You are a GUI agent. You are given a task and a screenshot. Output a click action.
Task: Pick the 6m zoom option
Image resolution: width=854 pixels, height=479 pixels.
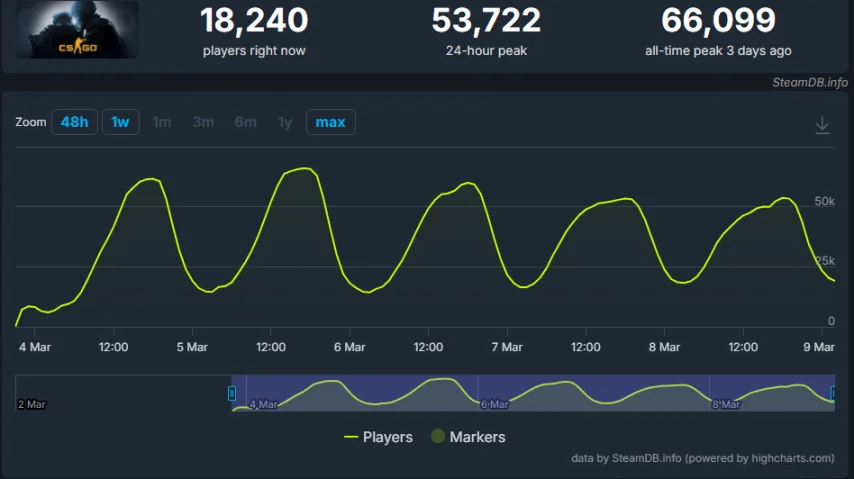(245, 122)
